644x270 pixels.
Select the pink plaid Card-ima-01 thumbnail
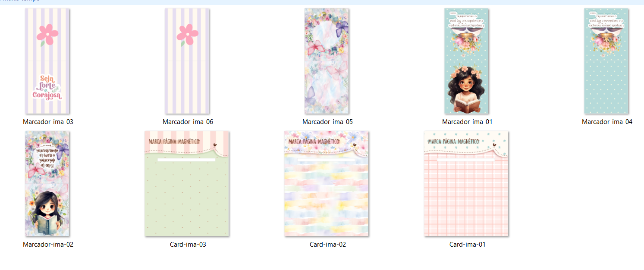coord(466,184)
